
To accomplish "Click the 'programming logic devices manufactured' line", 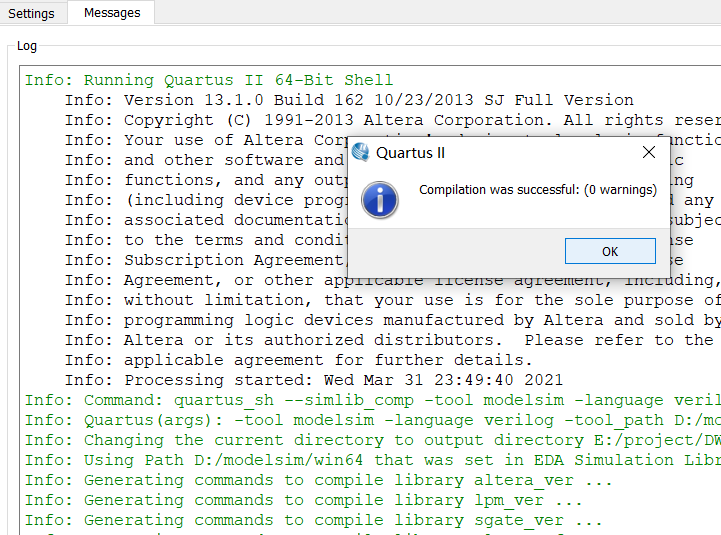I will click(x=393, y=320).
